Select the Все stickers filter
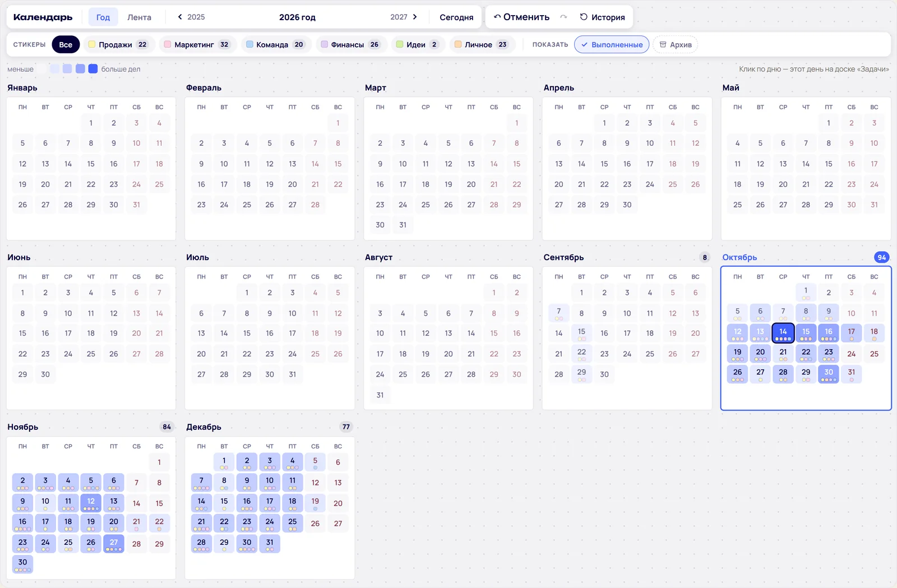 point(66,44)
